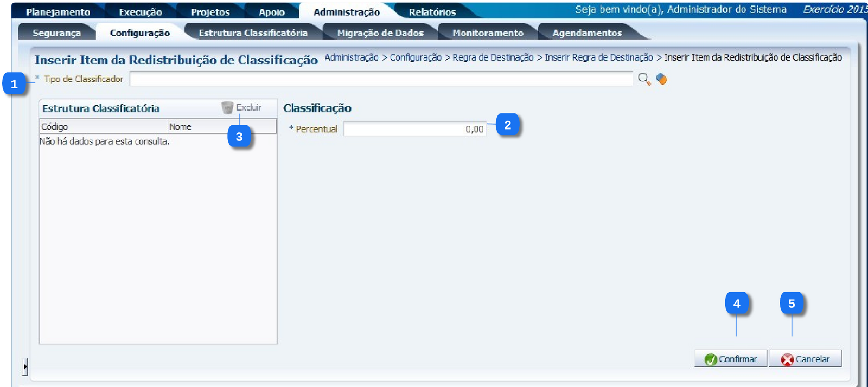Click the Excluir trash icon
The width and height of the screenshot is (868, 387).
(227, 108)
